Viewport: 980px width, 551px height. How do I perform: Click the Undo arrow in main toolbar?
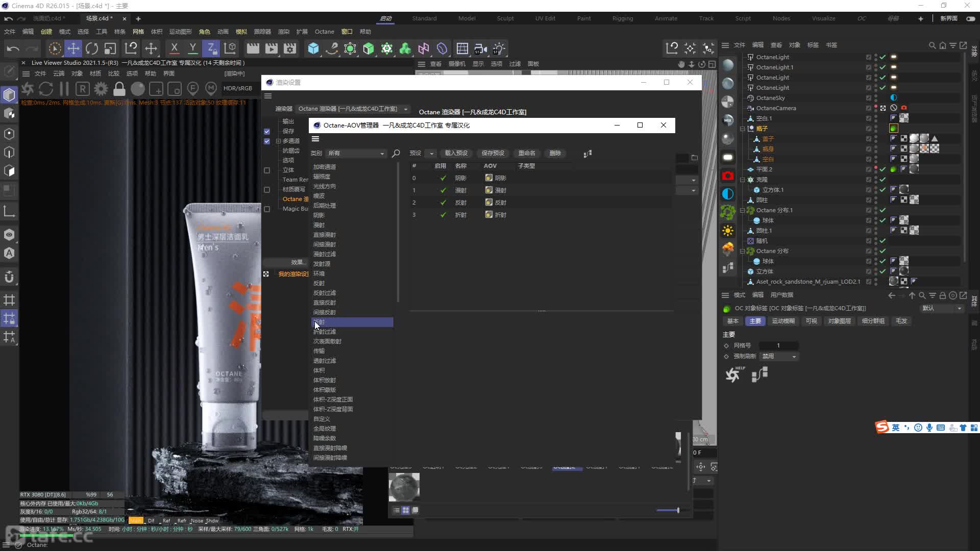tap(13, 48)
